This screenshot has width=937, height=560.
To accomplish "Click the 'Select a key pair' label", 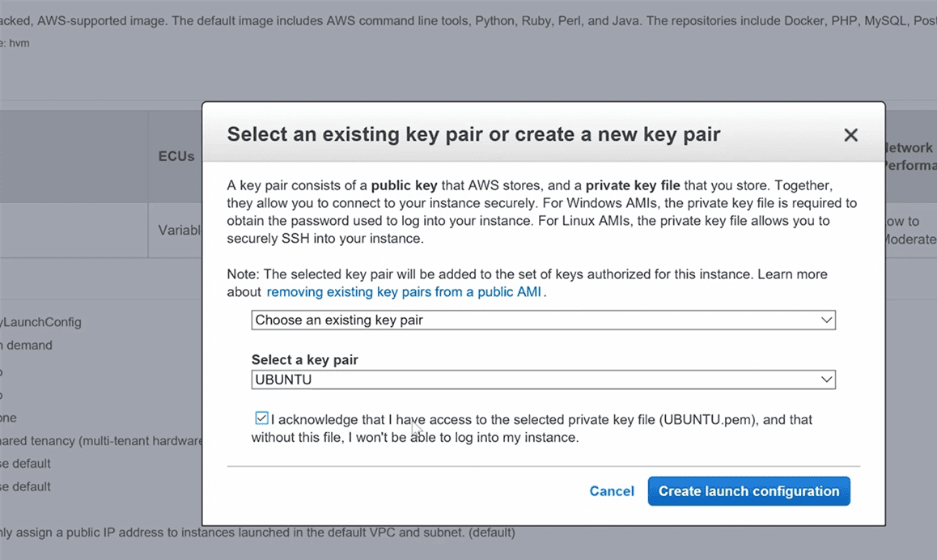I will tap(304, 360).
